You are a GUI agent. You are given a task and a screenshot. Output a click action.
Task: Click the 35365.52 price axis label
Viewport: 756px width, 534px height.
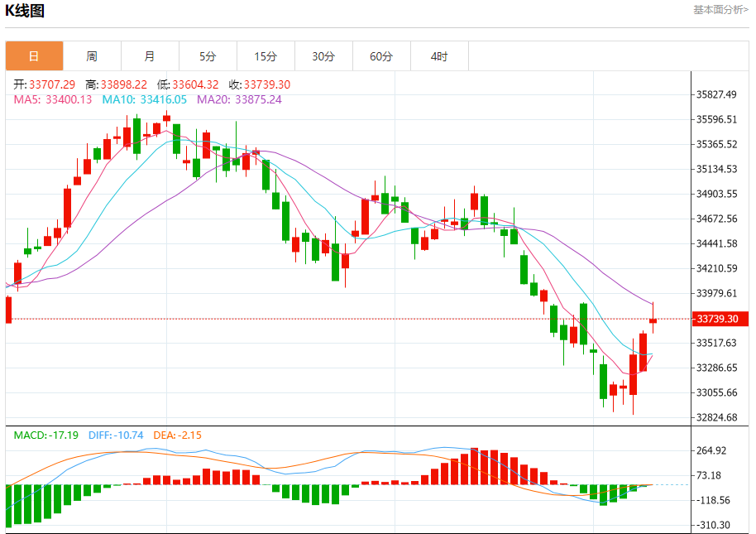click(716, 144)
